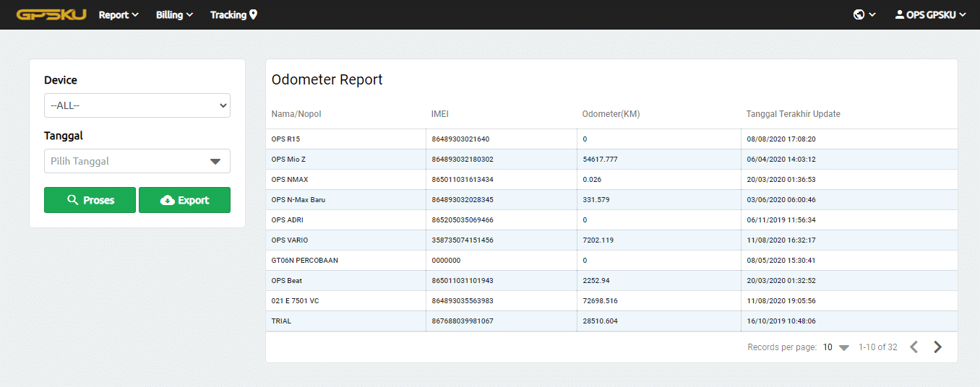This screenshot has height=387, width=980.
Task: Open the globe language selector
Action: tap(864, 14)
